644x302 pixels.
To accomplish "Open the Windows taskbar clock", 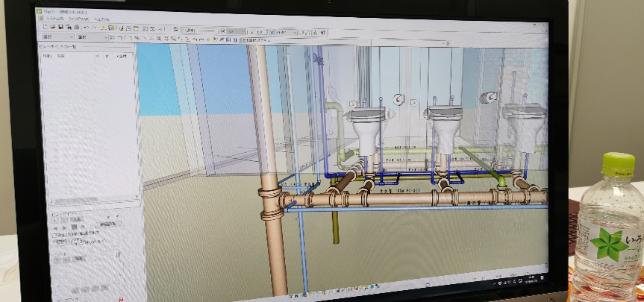I will [531, 280].
